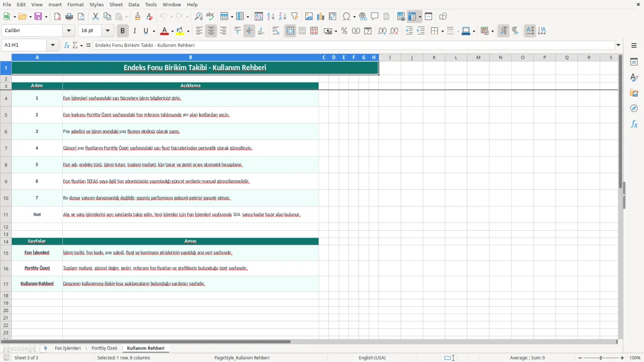This screenshot has width=644, height=362.
Task: Click the Clear Direct Formatting icon
Action: 150,17
